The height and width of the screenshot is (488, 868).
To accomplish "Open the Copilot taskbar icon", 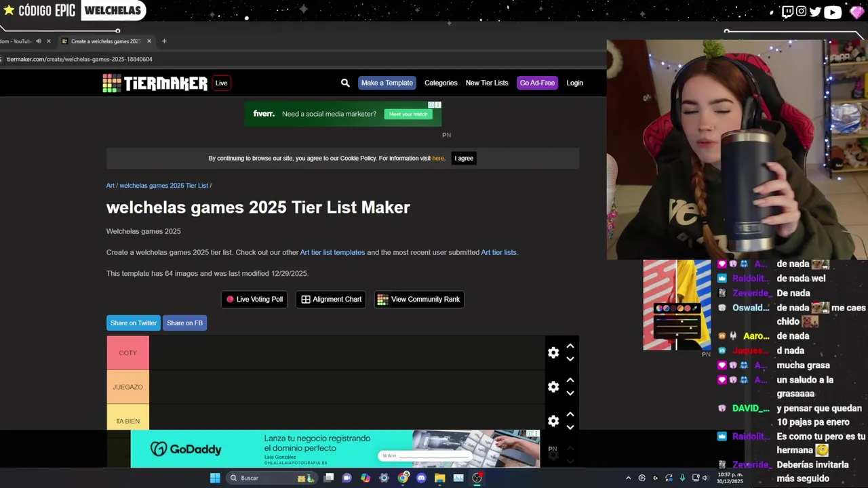I will pos(366,478).
